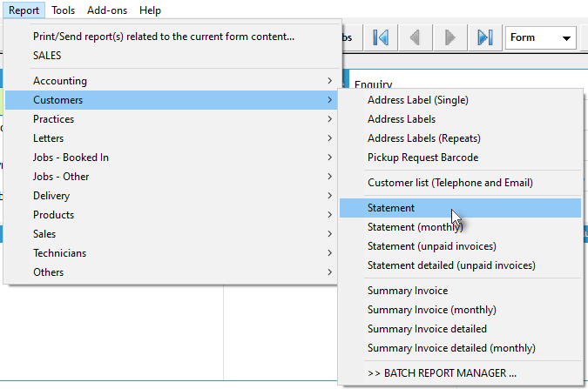Select the SALES report entry
This screenshot has width=588, height=389.
[47, 55]
